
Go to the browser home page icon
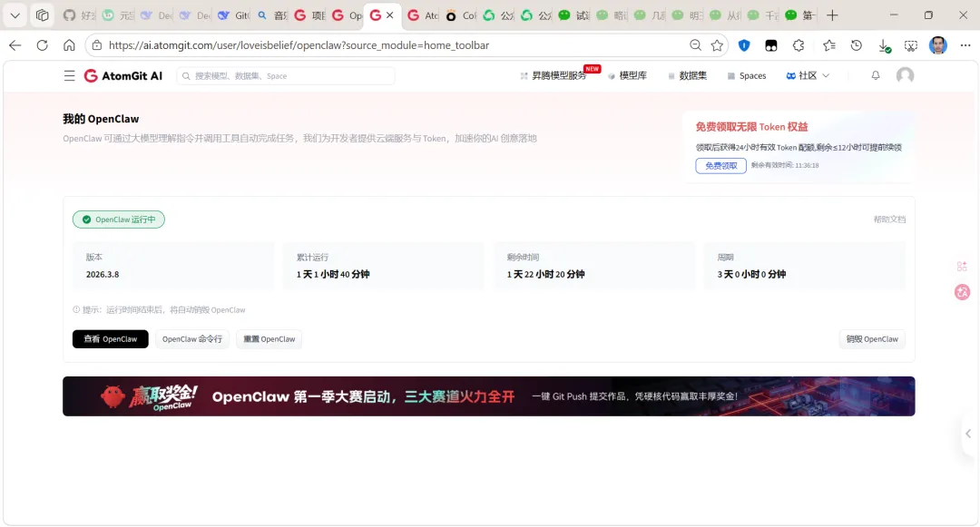tap(69, 45)
